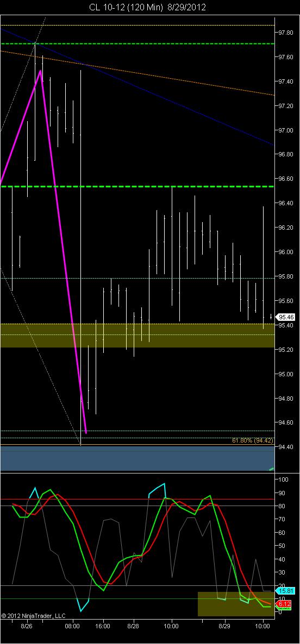Click the 10:00 label following 8/28
This screenshot has height=644, width=300.
point(171,626)
